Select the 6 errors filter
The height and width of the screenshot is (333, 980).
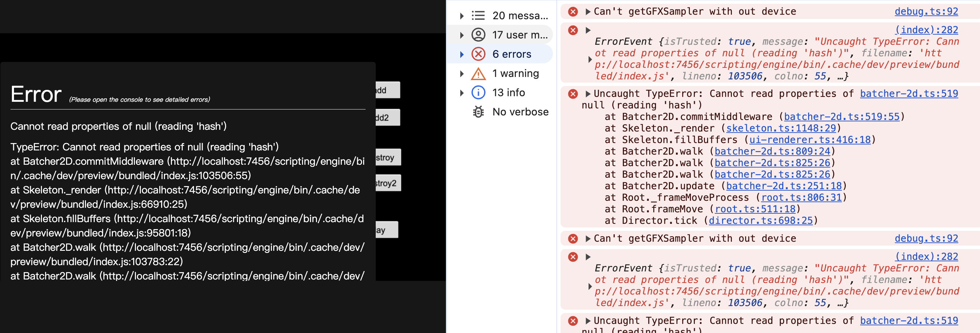tap(511, 54)
